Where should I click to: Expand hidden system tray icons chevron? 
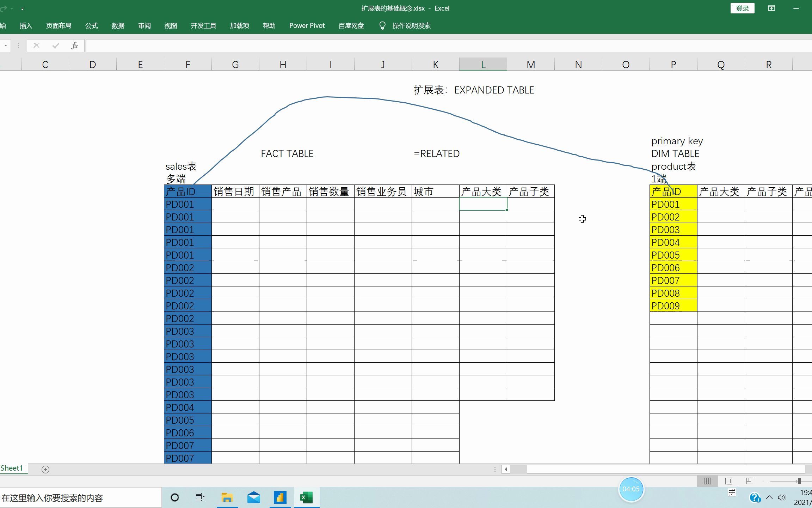click(769, 497)
